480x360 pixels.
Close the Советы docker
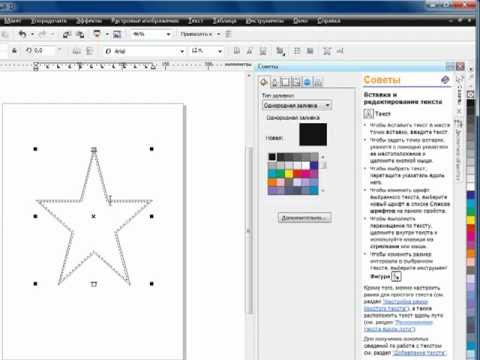460,67
